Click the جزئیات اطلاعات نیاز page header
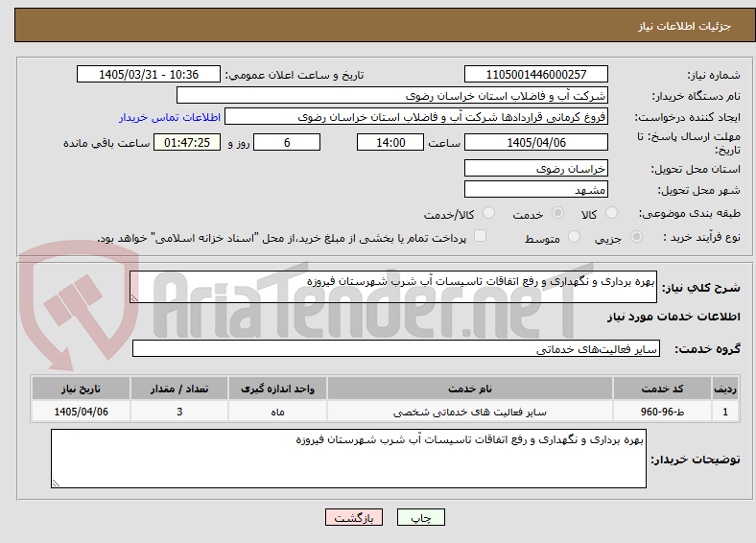 coord(685,26)
